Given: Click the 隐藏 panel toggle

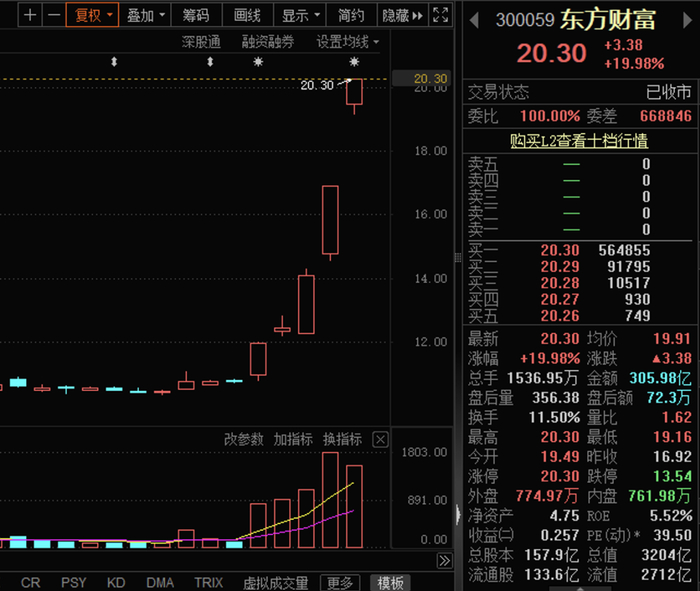Looking at the screenshot, I should pyautogui.click(x=403, y=15).
